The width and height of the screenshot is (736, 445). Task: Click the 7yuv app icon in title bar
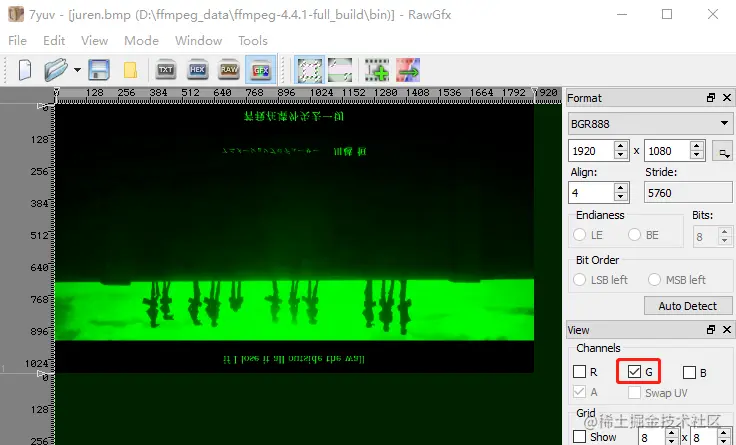click(16, 14)
